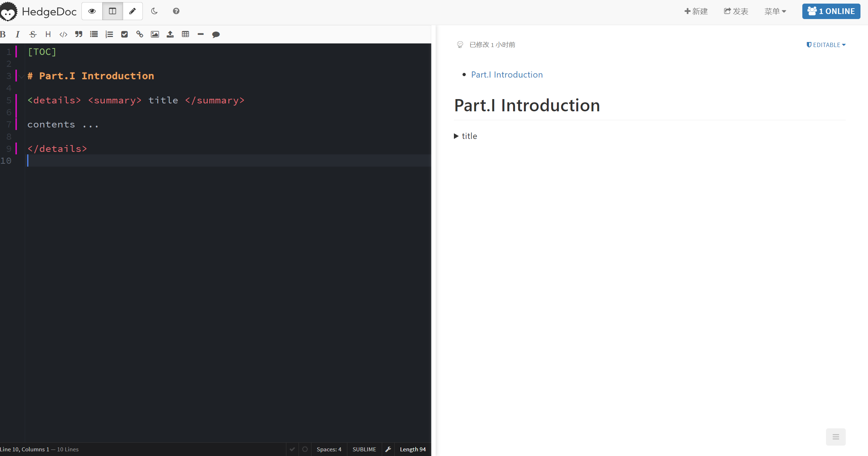
Task: Toggle dark mode theme
Action: (154, 11)
